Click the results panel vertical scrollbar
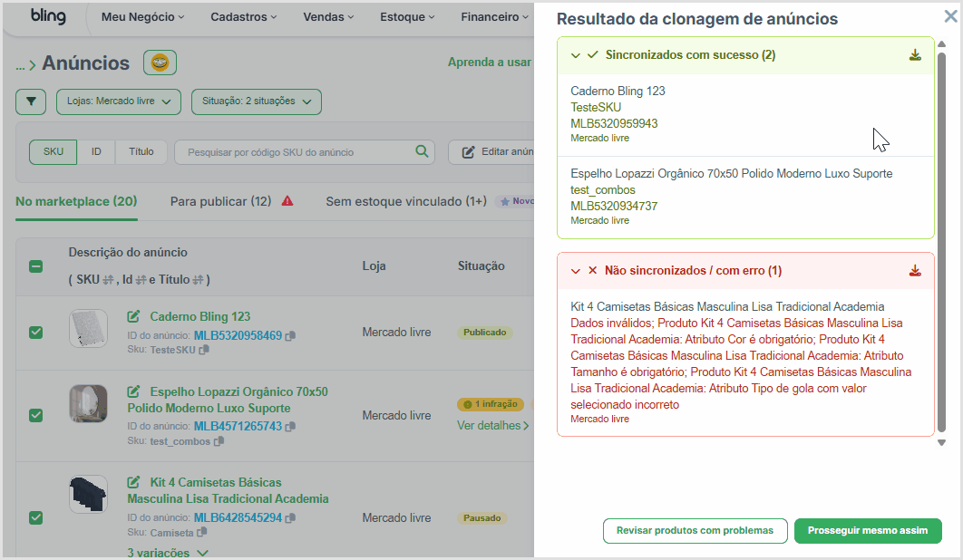This screenshot has width=963, height=560. click(941, 241)
